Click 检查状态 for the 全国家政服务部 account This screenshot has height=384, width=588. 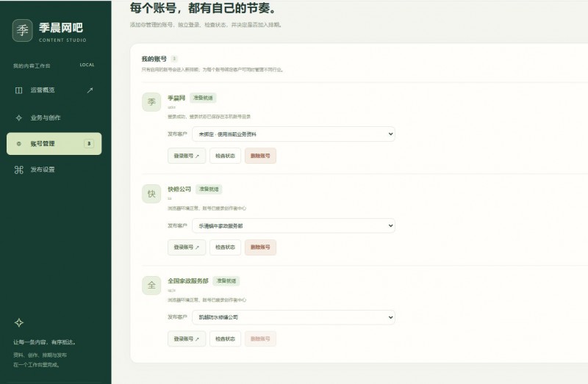click(x=225, y=338)
